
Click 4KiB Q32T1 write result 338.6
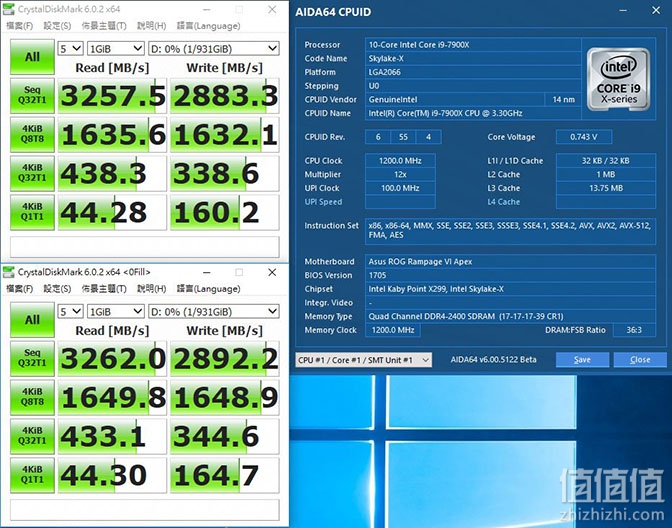coord(225,174)
